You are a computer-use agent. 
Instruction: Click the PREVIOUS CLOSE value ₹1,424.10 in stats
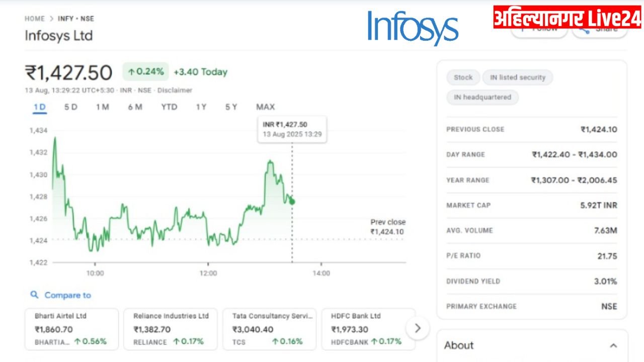tap(599, 129)
